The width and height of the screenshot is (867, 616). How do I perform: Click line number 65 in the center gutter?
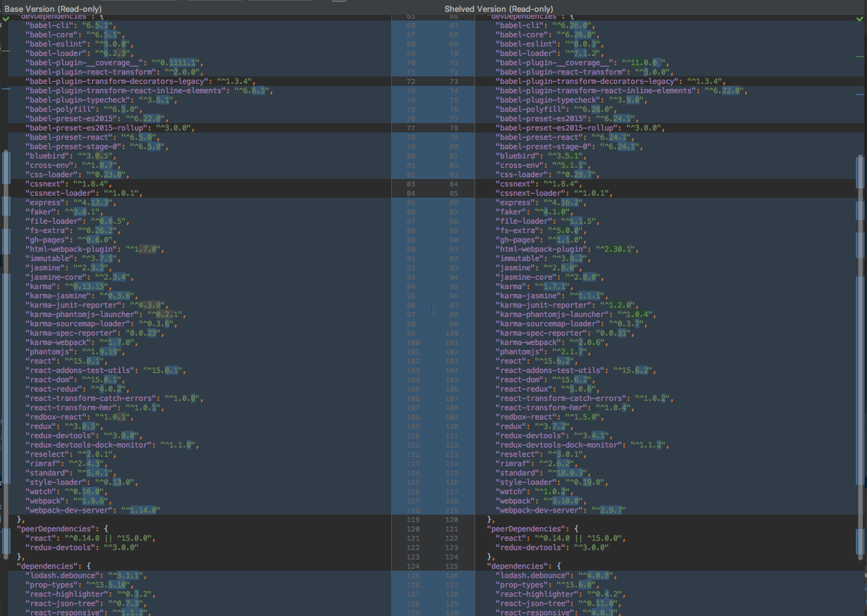click(x=411, y=16)
